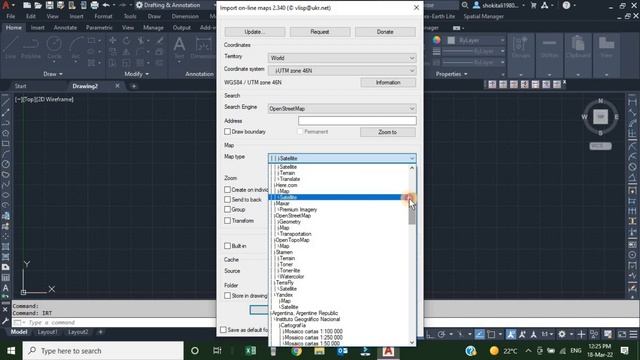The image size is (640, 360).
Task: Select Map under Here.com
Action: pos(284,191)
